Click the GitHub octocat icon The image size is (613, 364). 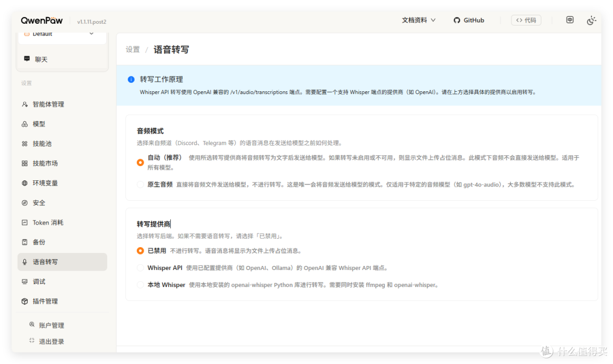[x=456, y=20]
